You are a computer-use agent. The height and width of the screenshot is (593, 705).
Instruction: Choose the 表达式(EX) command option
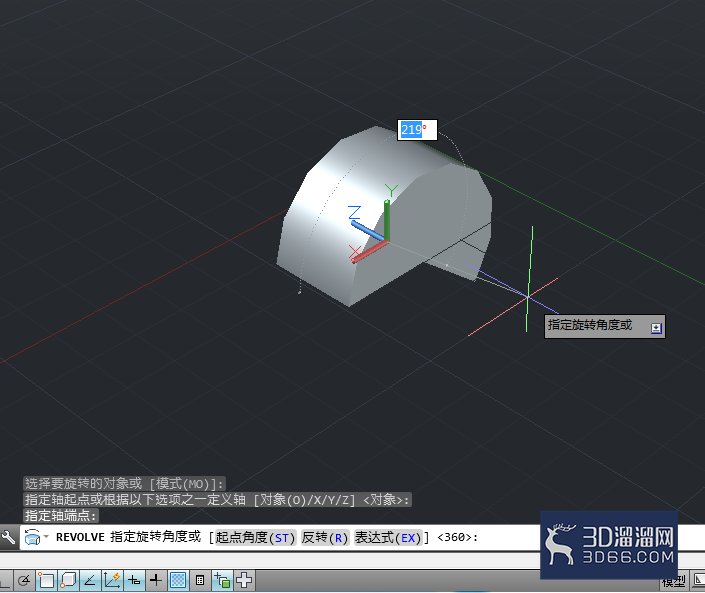point(388,537)
